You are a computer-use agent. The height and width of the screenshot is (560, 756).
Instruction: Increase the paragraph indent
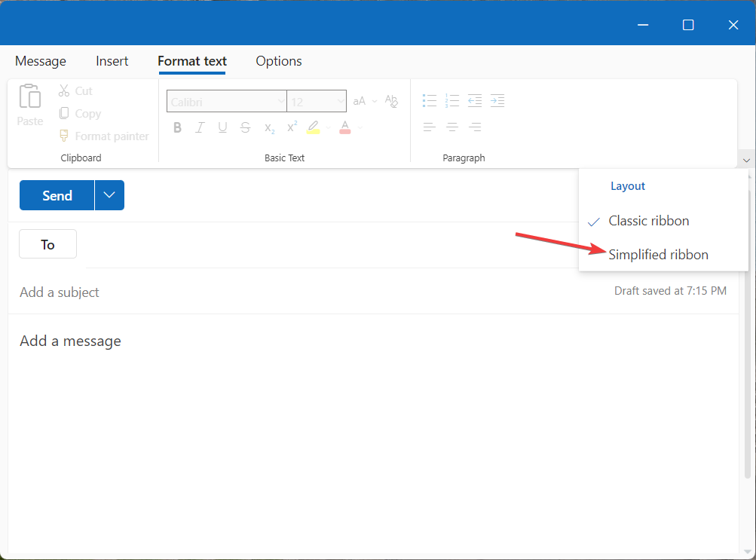pyautogui.click(x=497, y=100)
